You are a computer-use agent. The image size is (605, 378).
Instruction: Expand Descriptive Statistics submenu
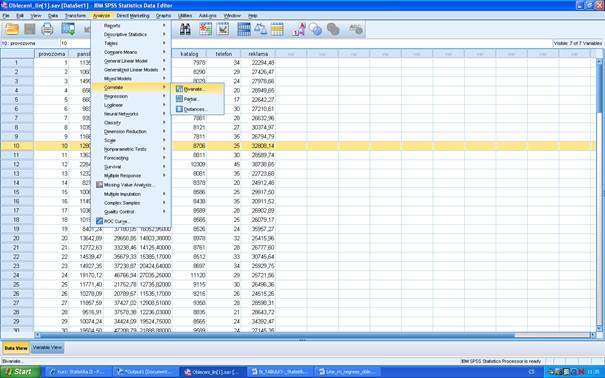point(131,34)
